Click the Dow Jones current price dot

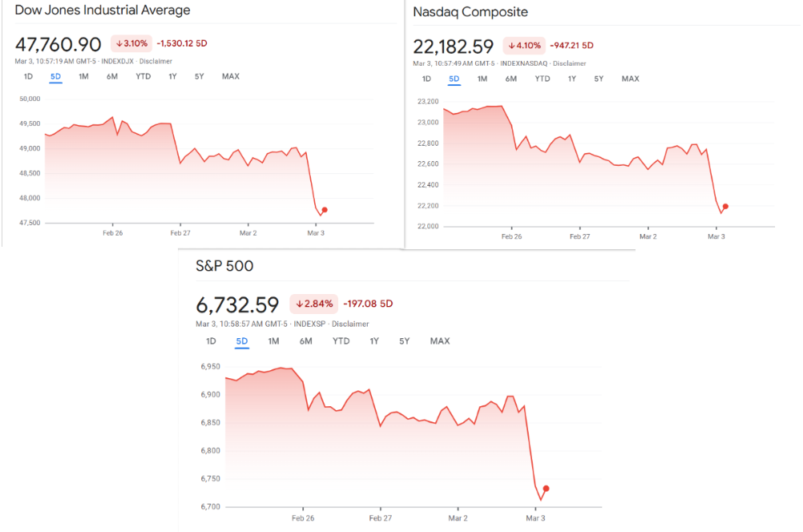(325, 210)
